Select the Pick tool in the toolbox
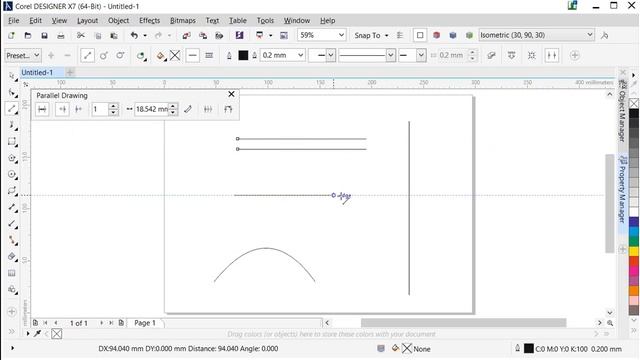Viewport: 640px width, 360px height. 12,76
